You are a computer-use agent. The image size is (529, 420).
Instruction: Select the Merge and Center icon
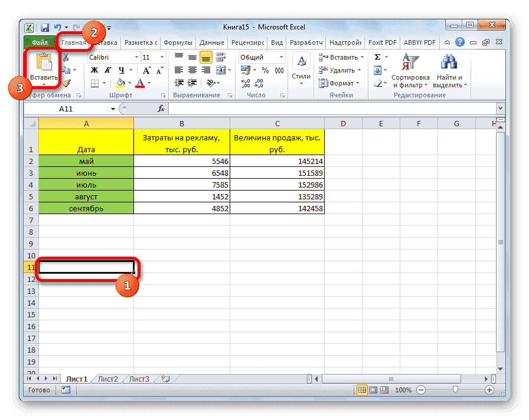pos(221,70)
